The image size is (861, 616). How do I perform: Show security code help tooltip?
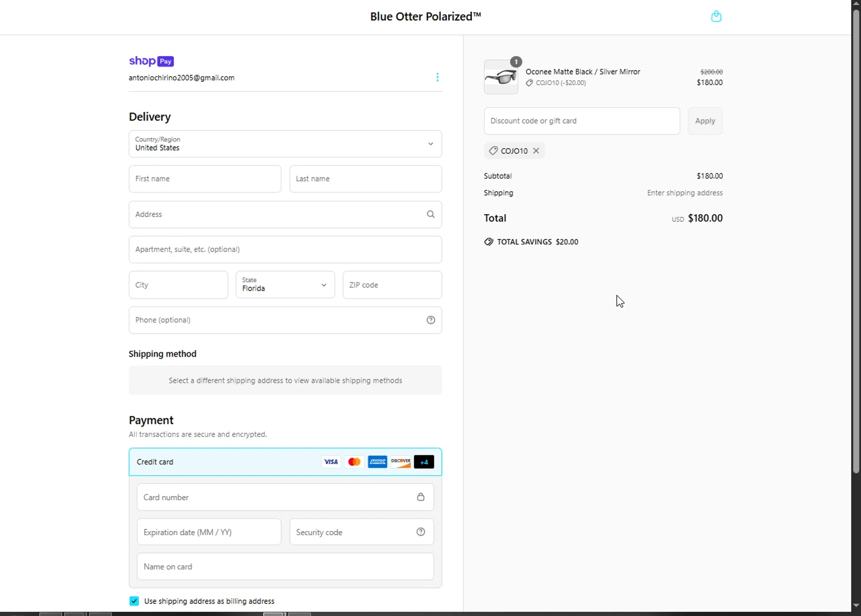(x=421, y=532)
